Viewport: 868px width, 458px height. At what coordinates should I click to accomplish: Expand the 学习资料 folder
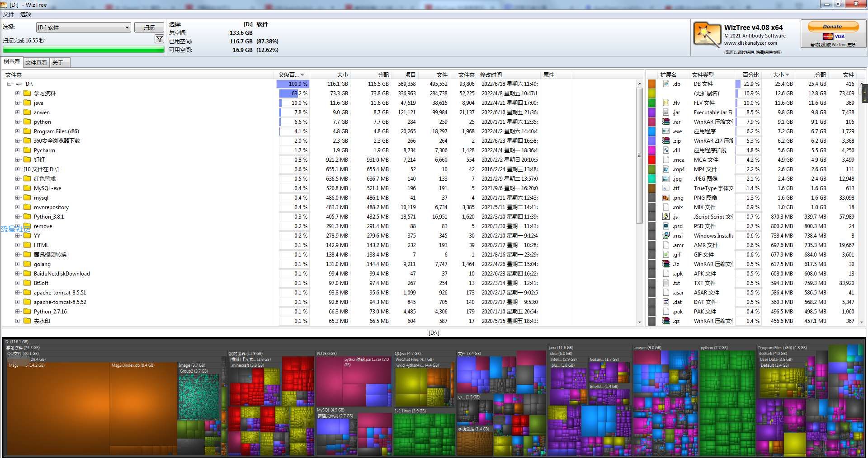coord(17,93)
